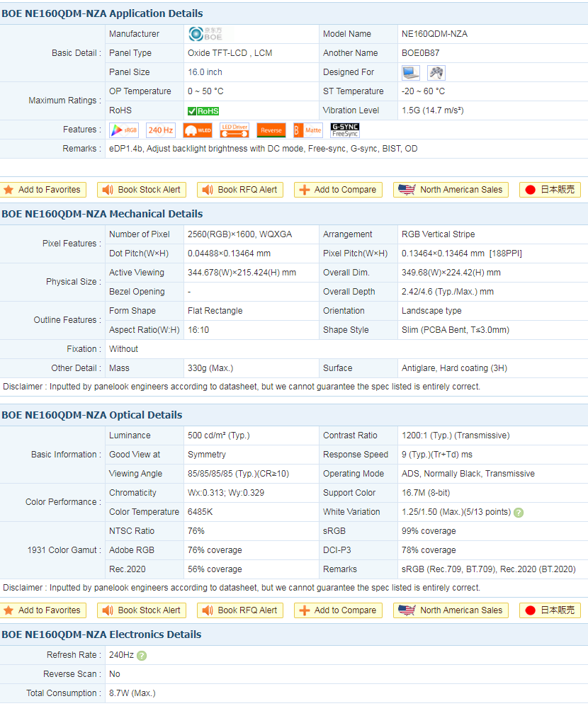Click the Aspect Ratio value 16:10
Image resolution: width=588 pixels, height=706 pixels.
(198, 330)
